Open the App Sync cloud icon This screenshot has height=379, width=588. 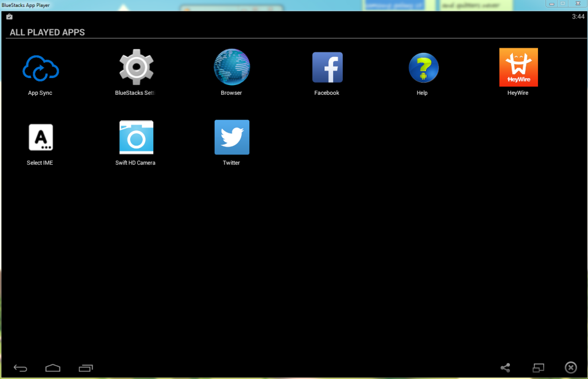(x=41, y=68)
